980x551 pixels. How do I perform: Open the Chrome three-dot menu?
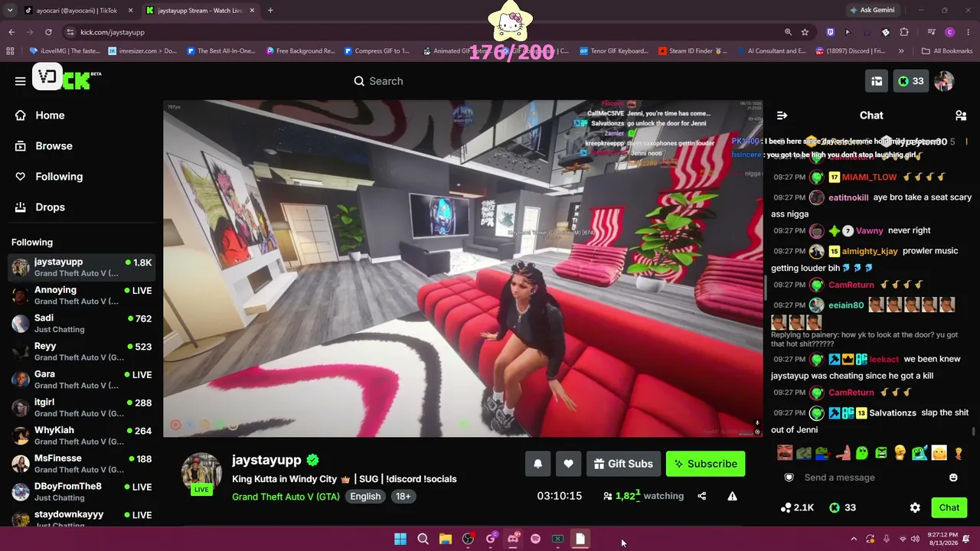tap(969, 32)
